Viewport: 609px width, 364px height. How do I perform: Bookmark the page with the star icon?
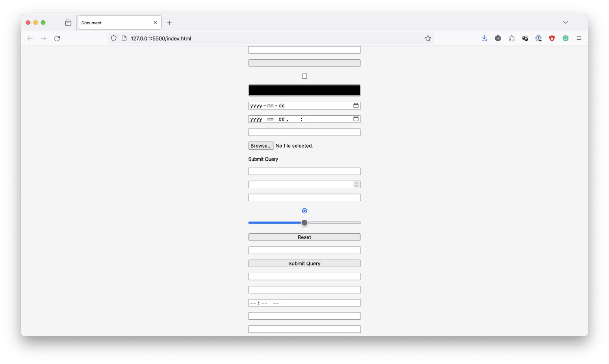[x=428, y=38]
